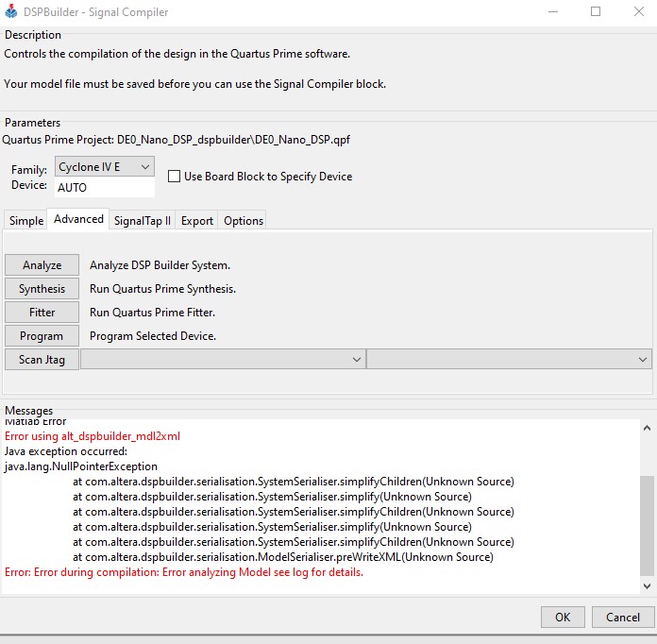
Task: Maximize the Signal Compiler window
Action: (x=596, y=11)
